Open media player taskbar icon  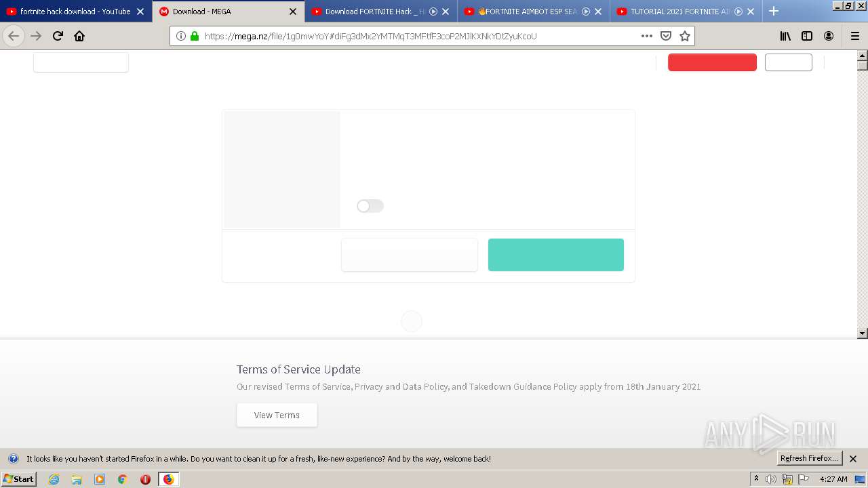pyautogui.click(x=100, y=479)
